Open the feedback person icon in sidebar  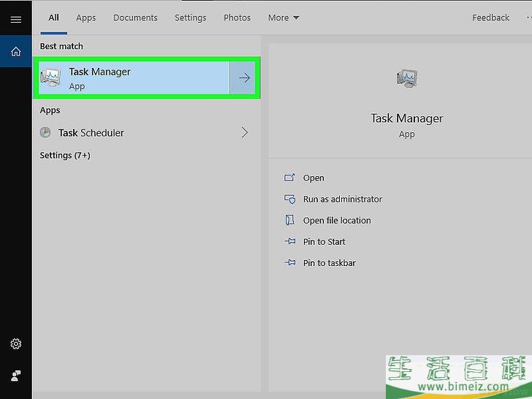point(15,376)
